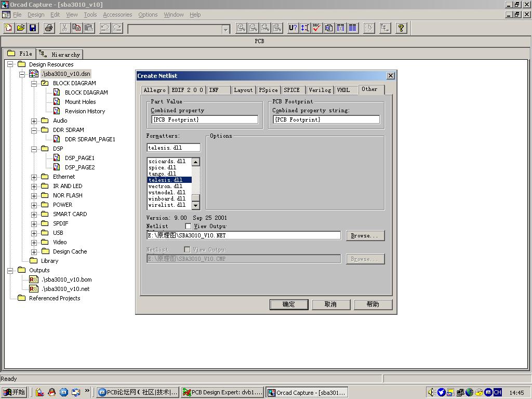Enable the View Output checkbox for Netlist
Viewport: 532px width, 399px height.
(188, 226)
